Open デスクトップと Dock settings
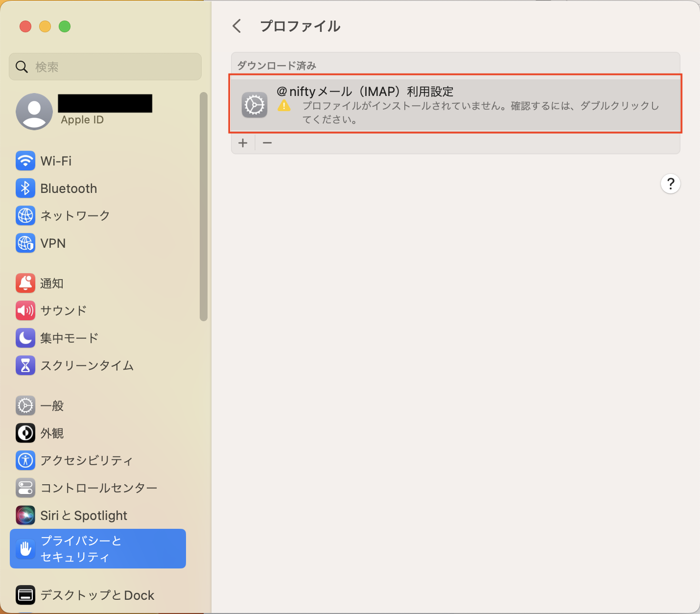700x614 pixels. click(x=97, y=595)
